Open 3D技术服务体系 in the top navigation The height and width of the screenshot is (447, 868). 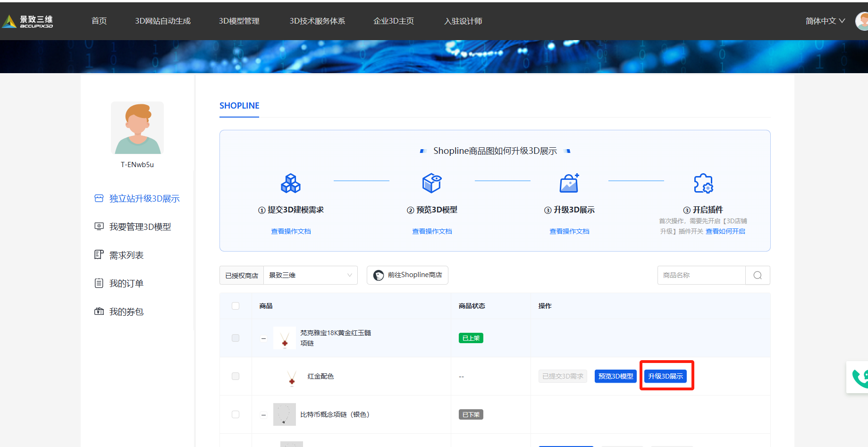317,21
